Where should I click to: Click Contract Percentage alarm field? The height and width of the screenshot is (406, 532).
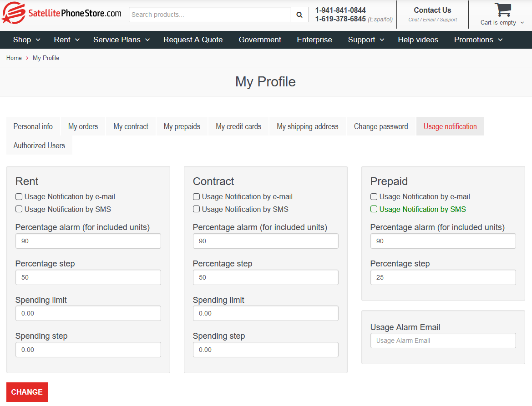point(266,241)
